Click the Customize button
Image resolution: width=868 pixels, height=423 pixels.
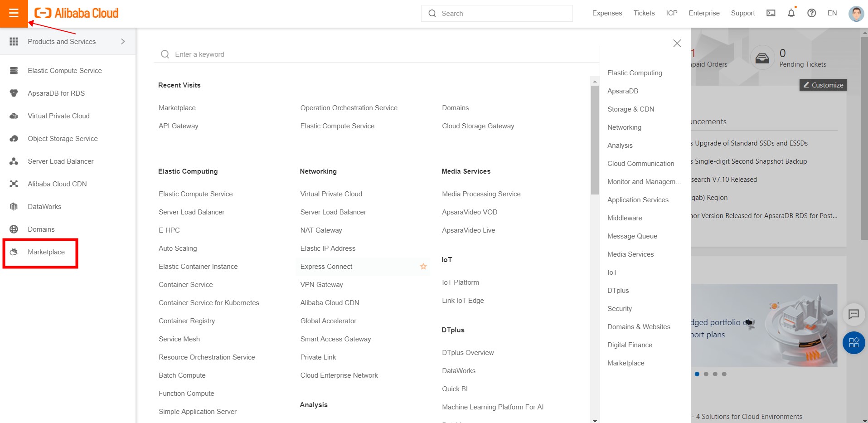tap(823, 85)
